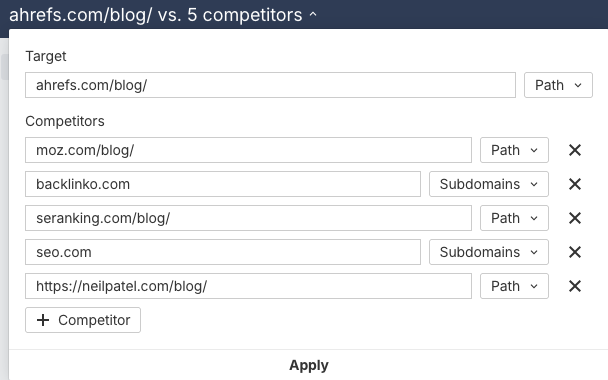Click the plus icon to add competitor
The image size is (608, 380).
pyautogui.click(x=43, y=320)
